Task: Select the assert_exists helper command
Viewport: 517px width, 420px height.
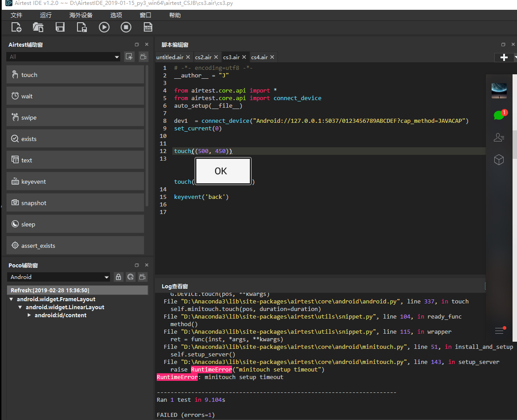Action: click(x=75, y=246)
